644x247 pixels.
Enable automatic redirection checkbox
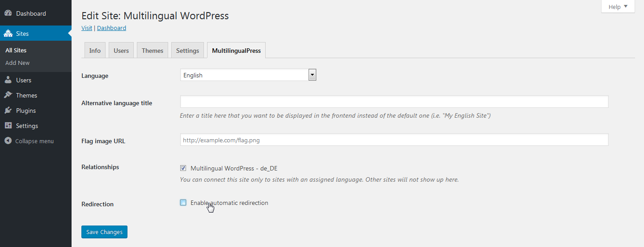point(183,203)
